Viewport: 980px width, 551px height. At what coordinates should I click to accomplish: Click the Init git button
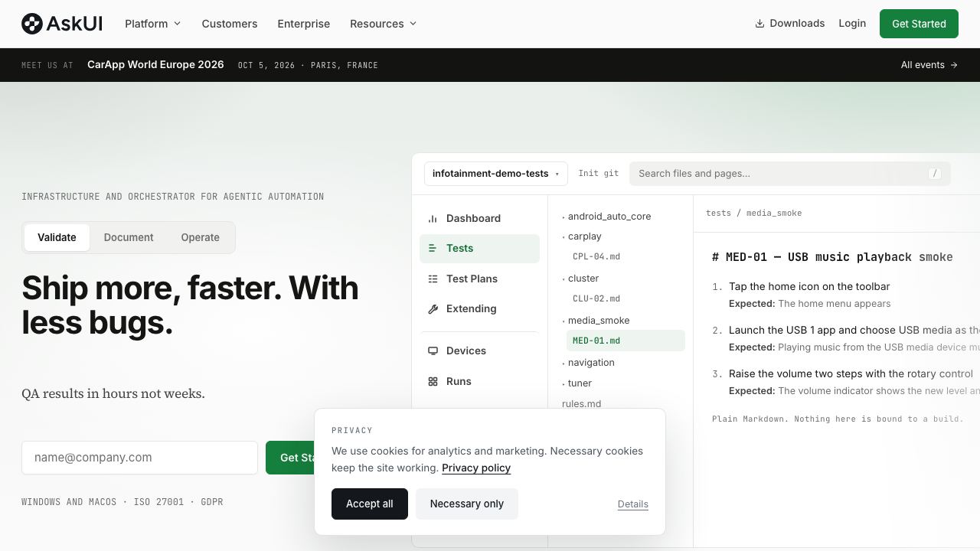pos(599,174)
